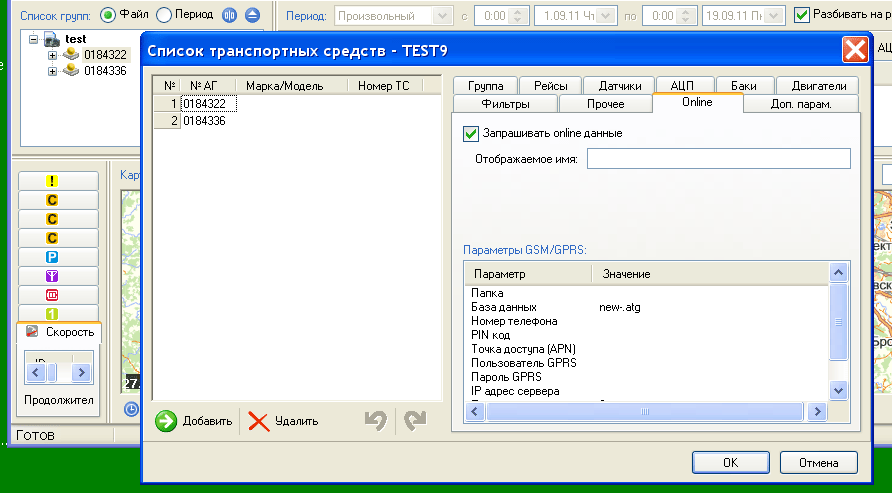
Task: Switch to the АЦП tab in dialog
Action: pyautogui.click(x=685, y=86)
